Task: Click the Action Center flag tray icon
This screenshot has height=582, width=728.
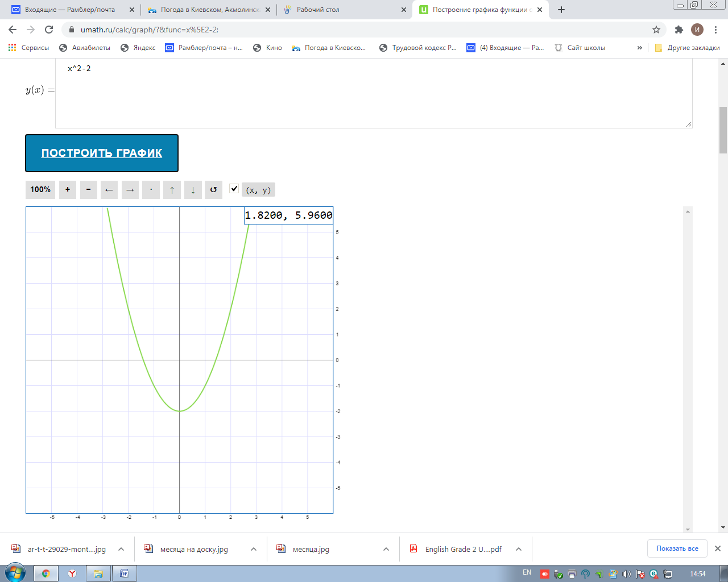Action: [640, 574]
